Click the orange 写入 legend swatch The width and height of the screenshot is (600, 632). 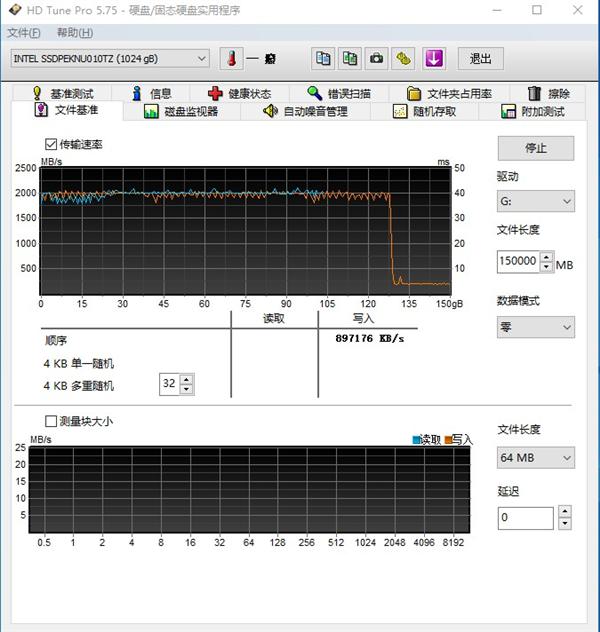point(448,440)
